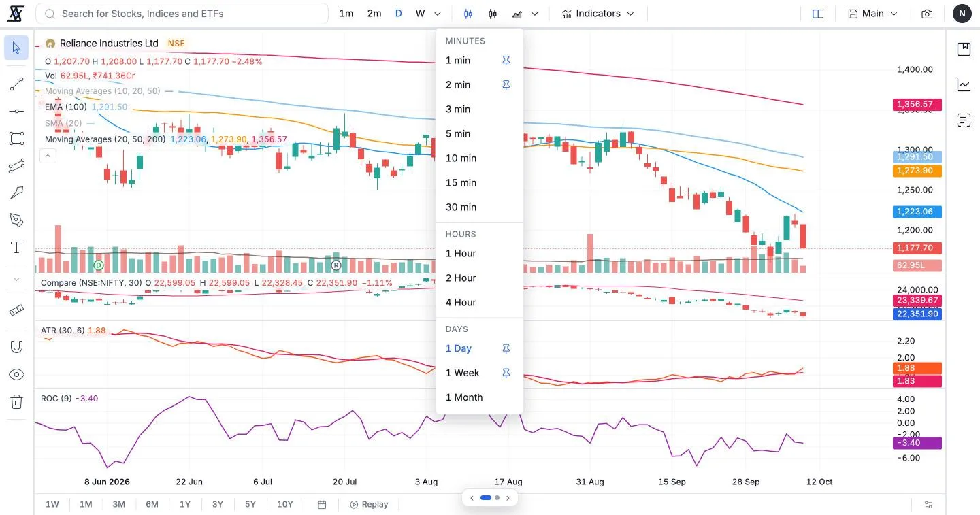Choose the 5 min interval
The width and height of the screenshot is (980, 515).
click(479, 134)
